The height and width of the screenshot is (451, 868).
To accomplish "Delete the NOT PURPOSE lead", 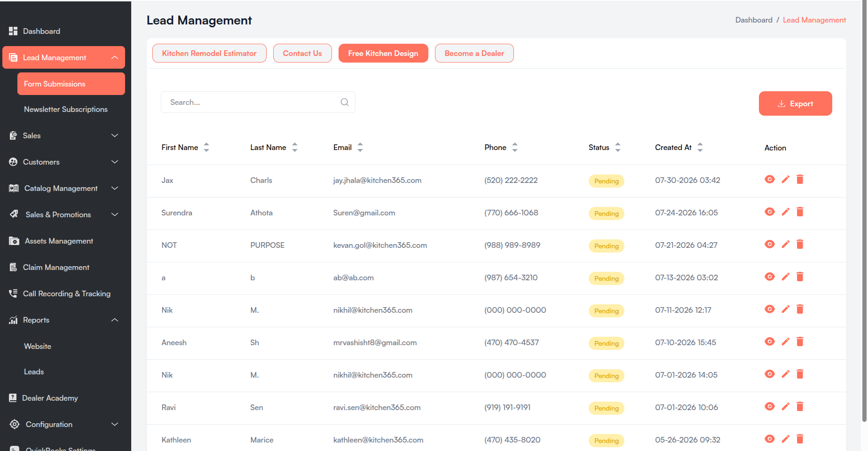I will (800, 244).
